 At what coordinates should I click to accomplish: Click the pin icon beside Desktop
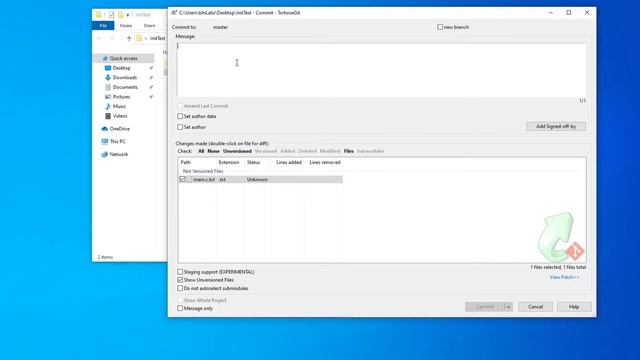click(x=151, y=68)
